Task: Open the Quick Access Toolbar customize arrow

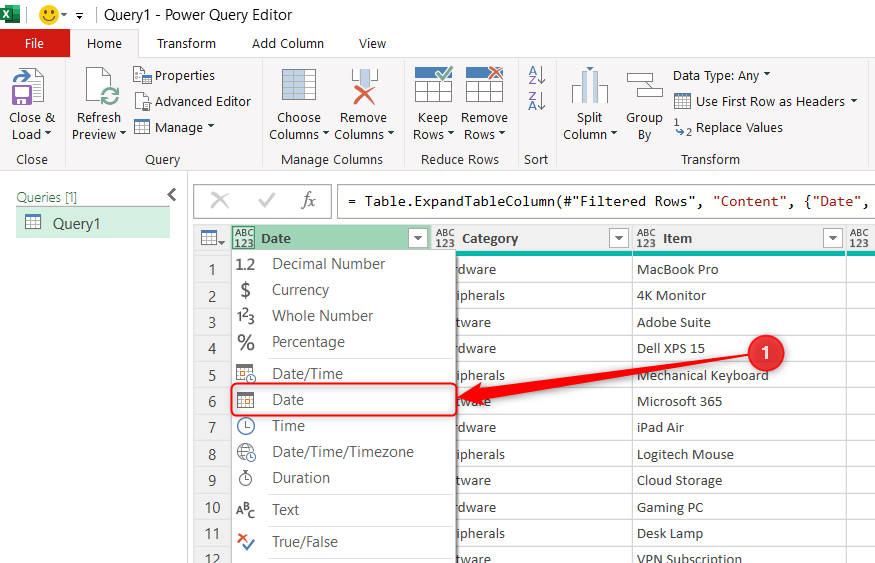Action: pyautogui.click(x=80, y=16)
